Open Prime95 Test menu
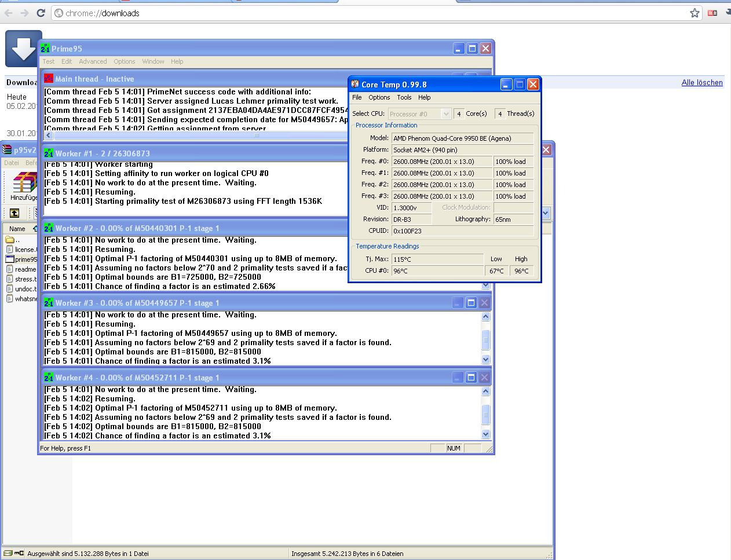 (49, 61)
